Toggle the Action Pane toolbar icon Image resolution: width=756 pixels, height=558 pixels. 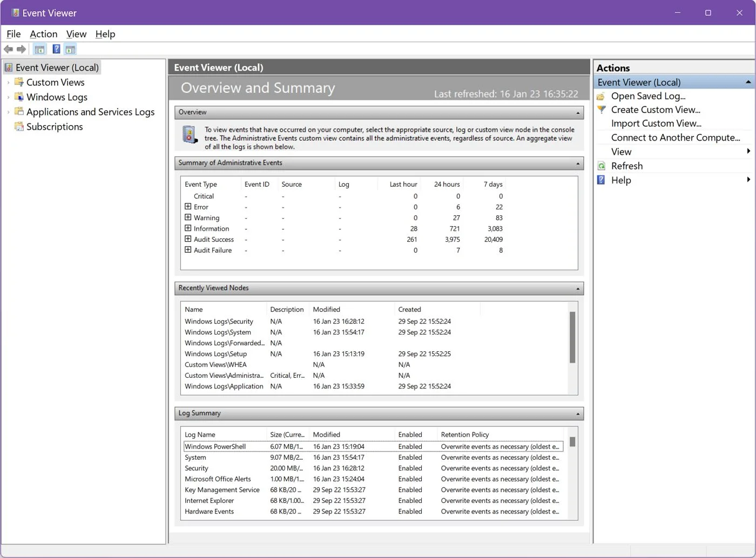pyautogui.click(x=70, y=49)
